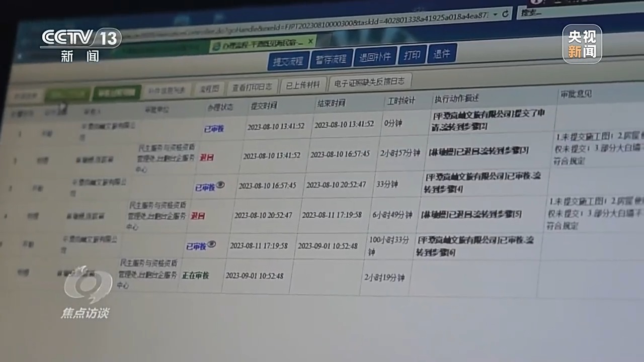Viewport: 644px width, 362px height.
Task: Click the eye icon beside 2023-08-11 17:19:58 row
Action: pos(211,244)
